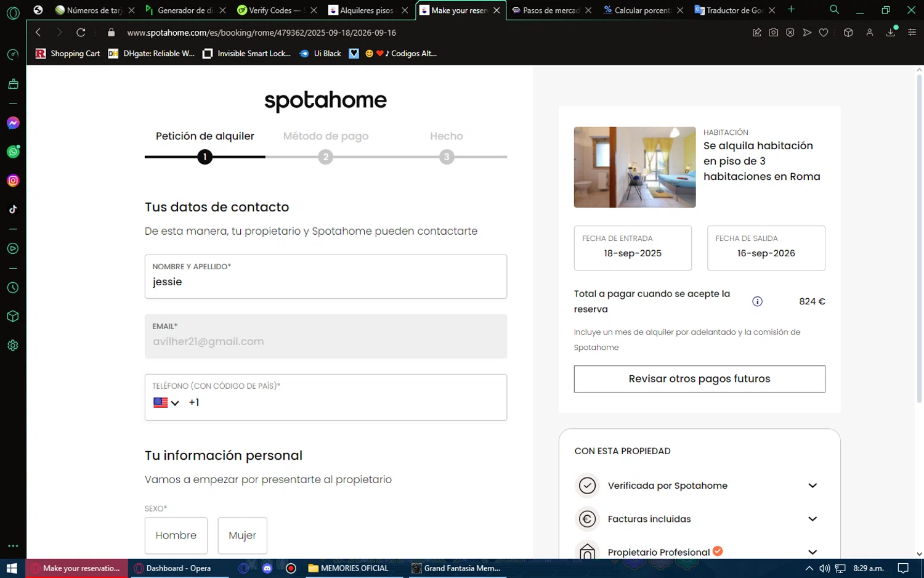The width and height of the screenshot is (924, 578).
Task: Click the search tabs magnifier icon
Action: tap(834, 10)
